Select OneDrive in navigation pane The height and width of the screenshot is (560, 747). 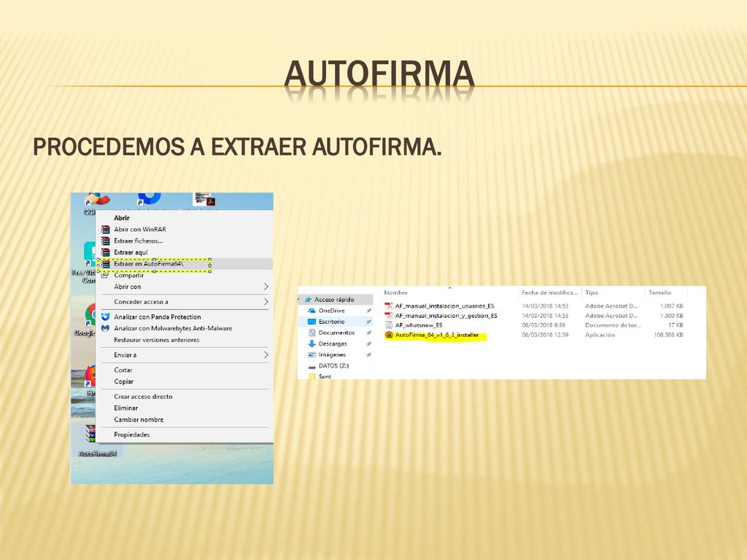coord(332,311)
